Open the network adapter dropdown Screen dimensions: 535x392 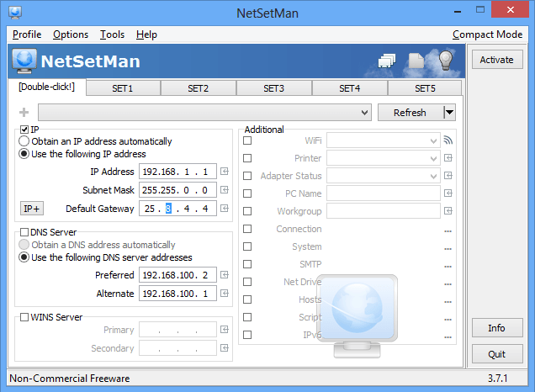click(x=204, y=112)
